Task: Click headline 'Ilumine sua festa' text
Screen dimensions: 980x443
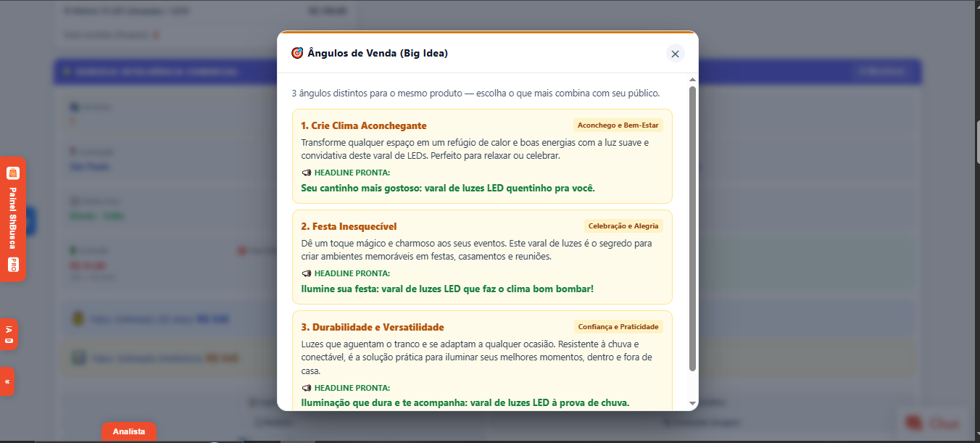Action: click(447, 289)
